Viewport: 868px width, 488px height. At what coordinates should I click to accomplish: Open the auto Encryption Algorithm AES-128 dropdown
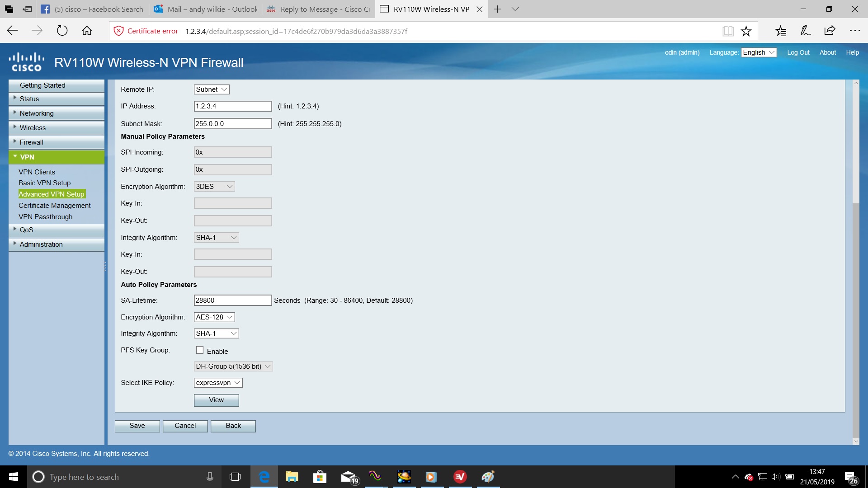click(x=214, y=317)
